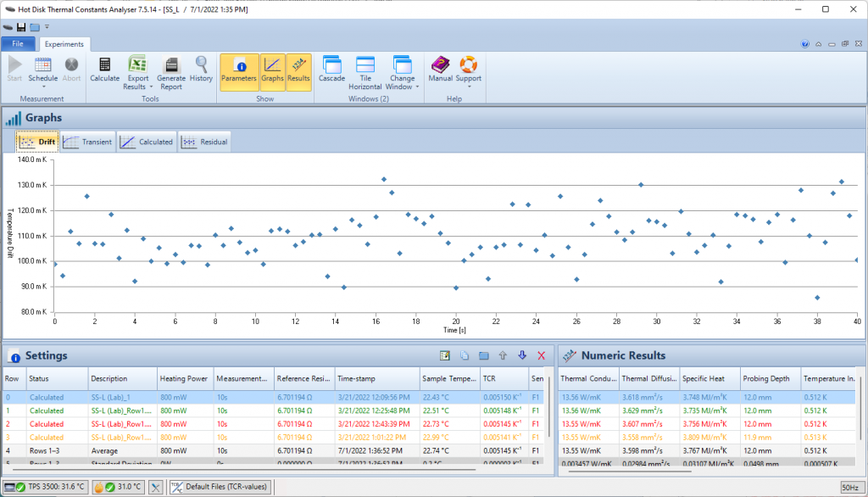868x497 pixels.
Task: Click the folder icon in Settings header
Action: (484, 355)
